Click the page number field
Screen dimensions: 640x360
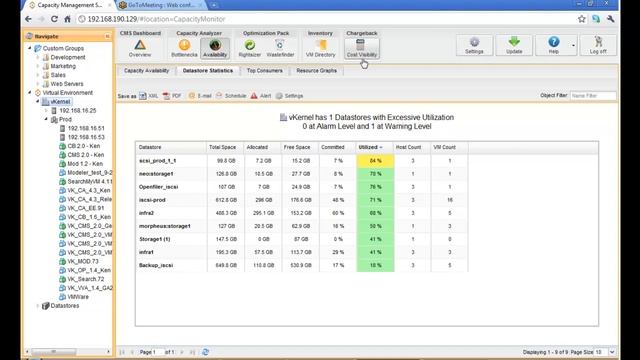[158, 352]
